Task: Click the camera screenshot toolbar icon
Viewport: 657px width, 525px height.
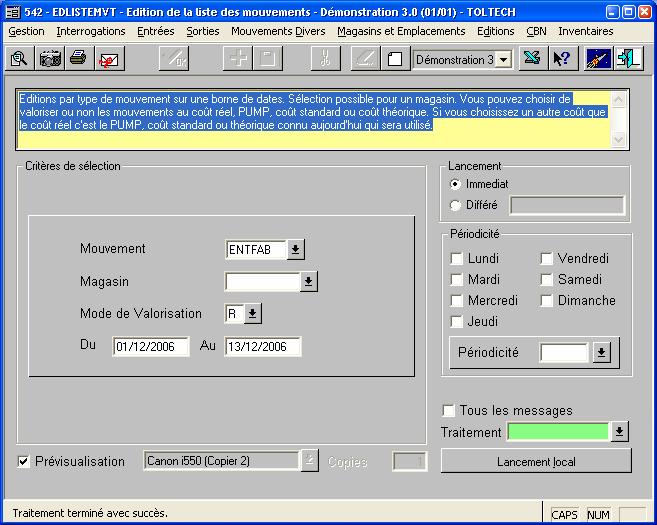Action: coord(49,59)
